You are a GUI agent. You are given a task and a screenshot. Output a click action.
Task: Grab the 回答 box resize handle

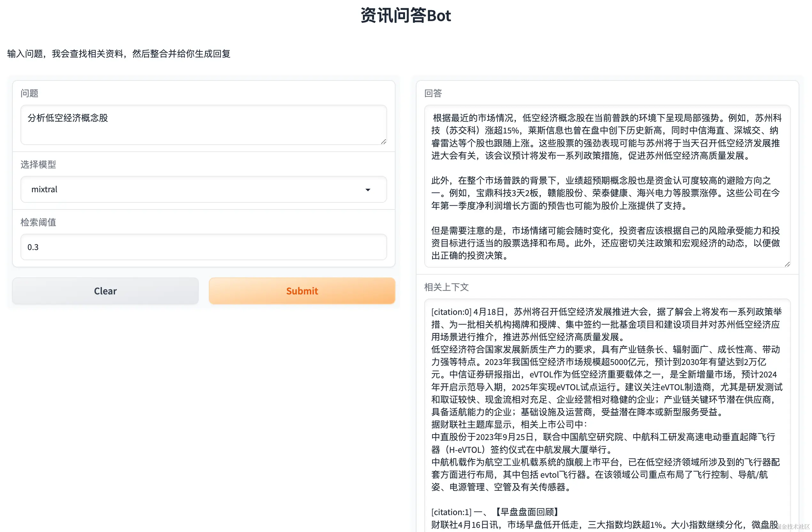(787, 264)
